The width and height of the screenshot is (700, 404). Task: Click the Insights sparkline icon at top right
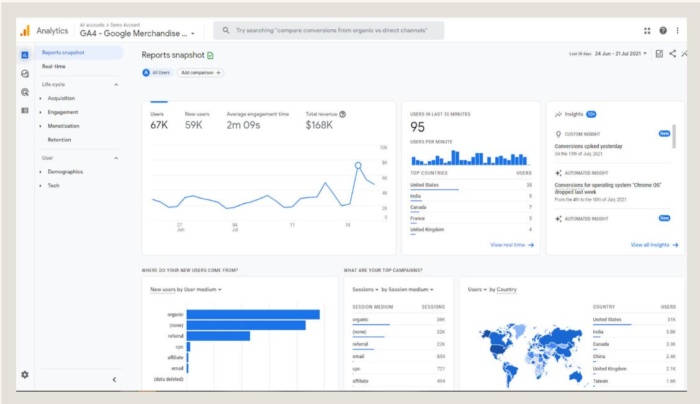point(684,54)
